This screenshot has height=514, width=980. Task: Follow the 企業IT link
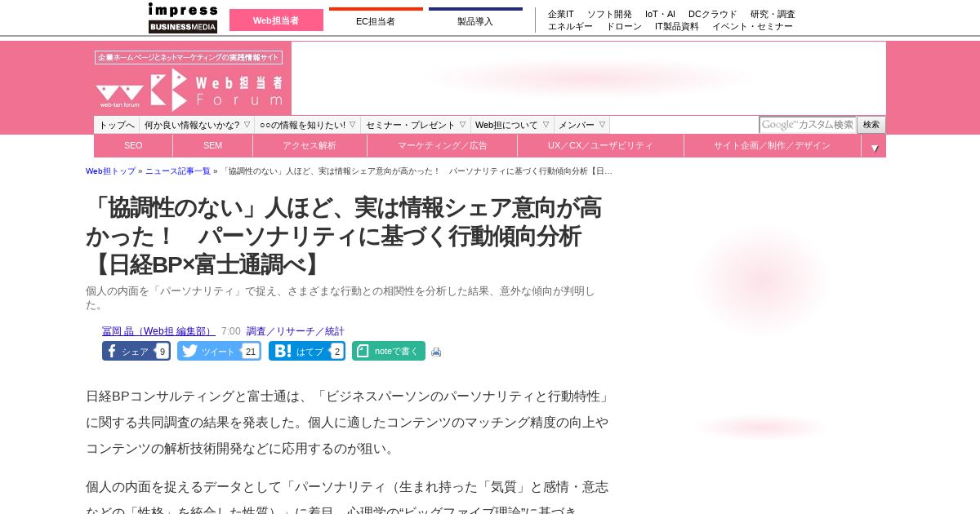561,14
